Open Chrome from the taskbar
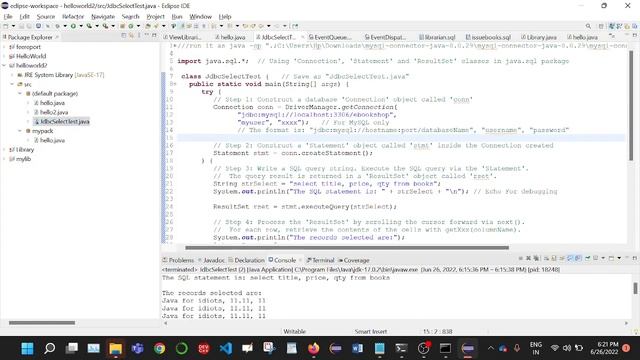640x360 pixels. [160, 348]
